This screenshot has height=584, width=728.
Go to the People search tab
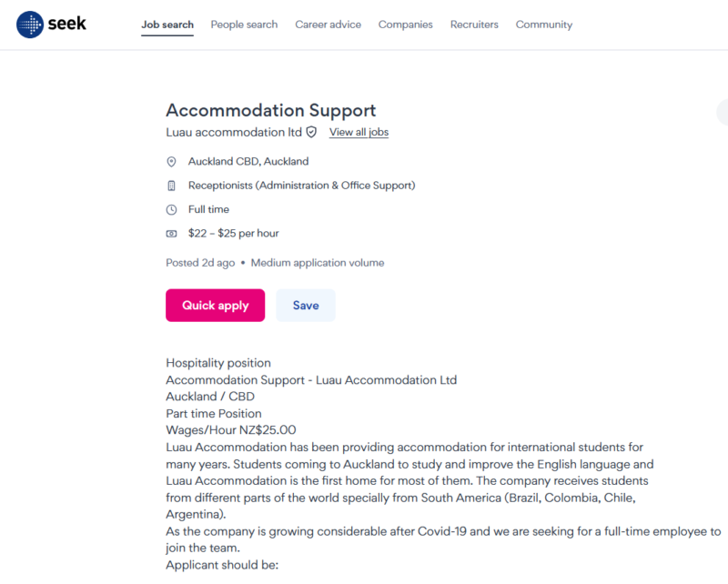pyautogui.click(x=244, y=25)
